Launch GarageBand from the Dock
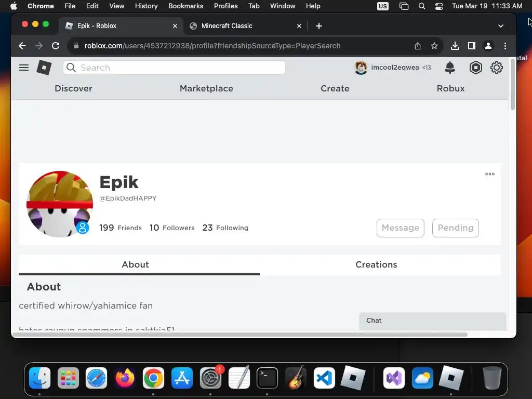 [296, 378]
